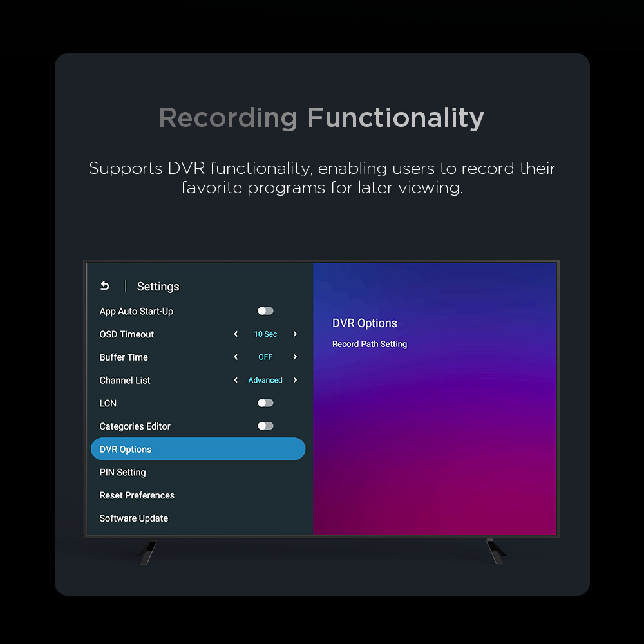This screenshot has height=644, width=644.
Task: Enable the LCN toggle switch
Action: pyautogui.click(x=265, y=403)
